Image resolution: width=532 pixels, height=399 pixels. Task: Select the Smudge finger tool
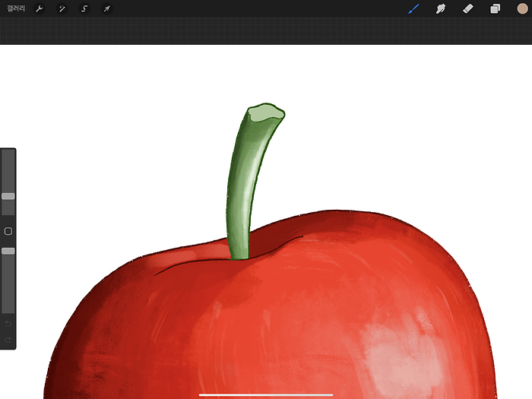(440, 8)
